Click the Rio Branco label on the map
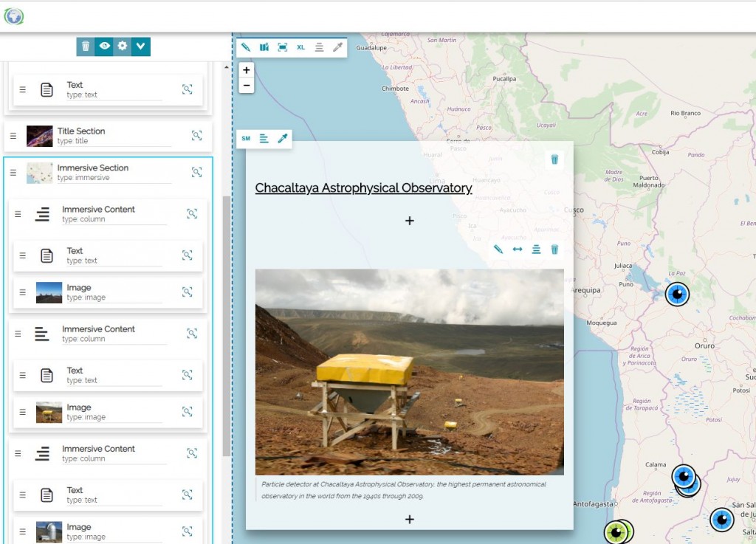Image resolution: width=756 pixels, height=544 pixels. (685, 113)
